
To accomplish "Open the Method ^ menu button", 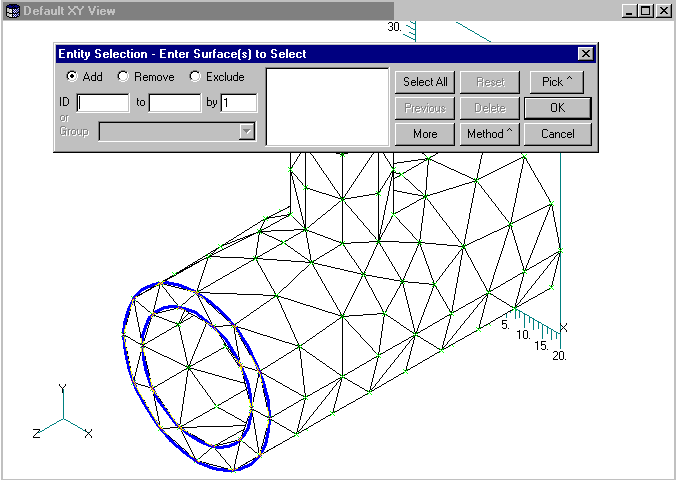I will pos(490,134).
